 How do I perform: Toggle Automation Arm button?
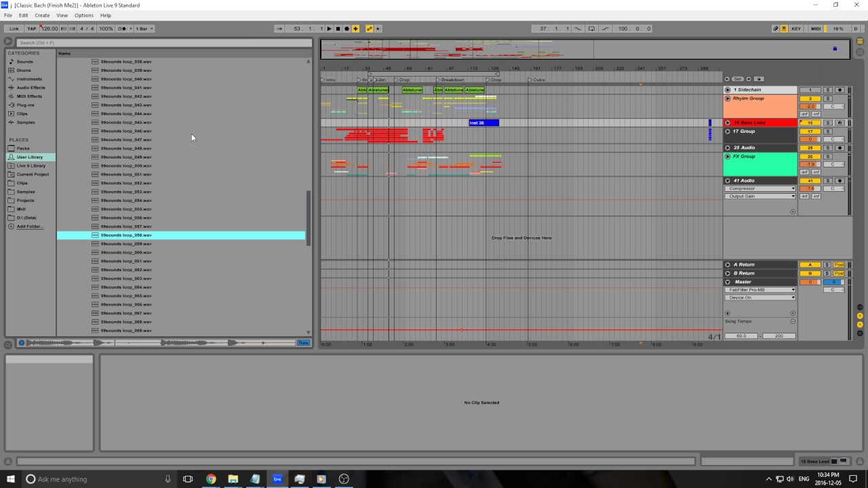(x=370, y=28)
